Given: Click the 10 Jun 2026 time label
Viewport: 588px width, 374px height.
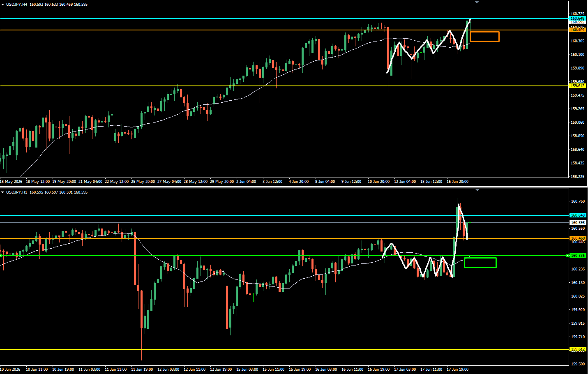Looking at the screenshot, I should (10, 369).
